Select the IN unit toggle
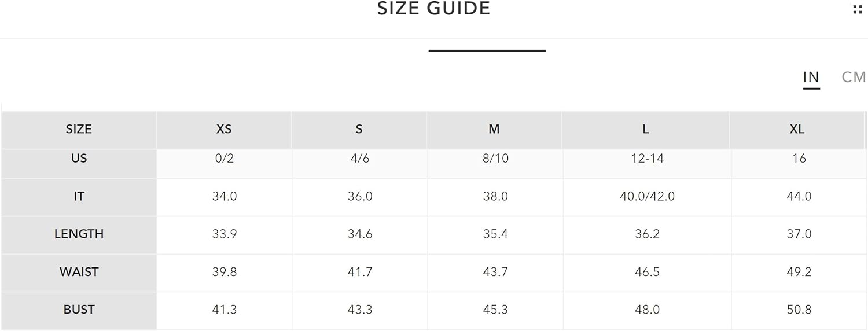 coord(811,77)
